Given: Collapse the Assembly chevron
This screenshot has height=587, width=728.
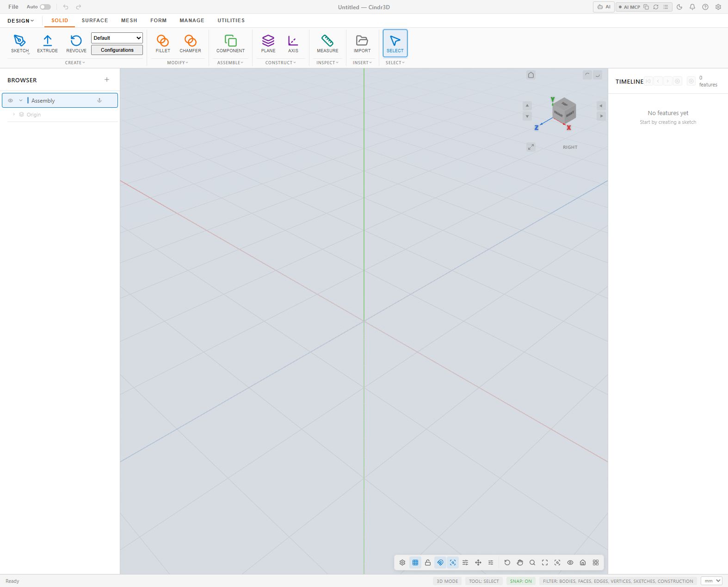Looking at the screenshot, I should pos(21,100).
